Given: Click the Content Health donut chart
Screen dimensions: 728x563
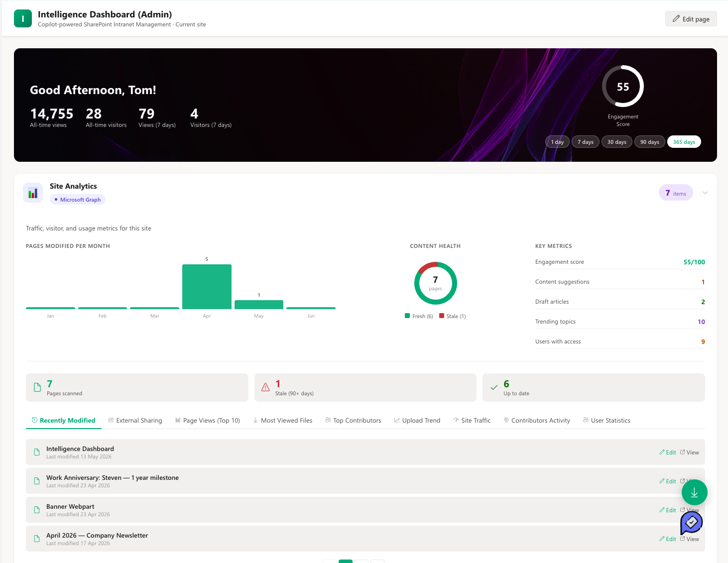Looking at the screenshot, I should tap(435, 283).
